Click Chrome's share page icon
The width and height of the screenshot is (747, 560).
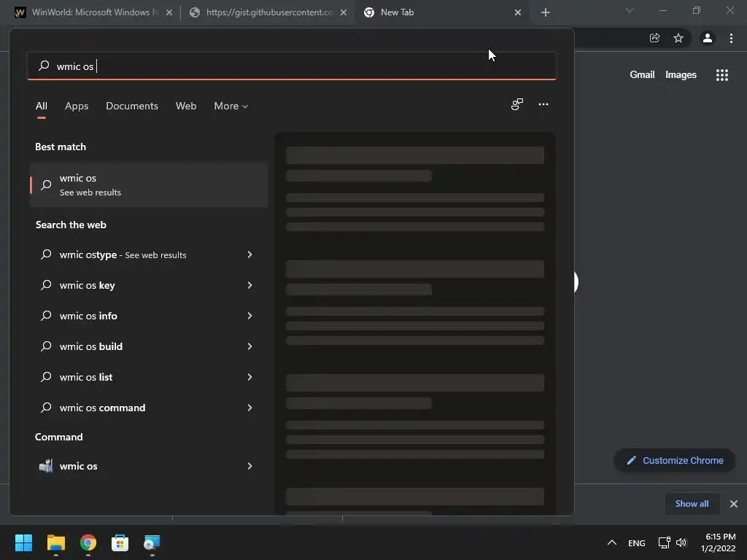click(655, 38)
